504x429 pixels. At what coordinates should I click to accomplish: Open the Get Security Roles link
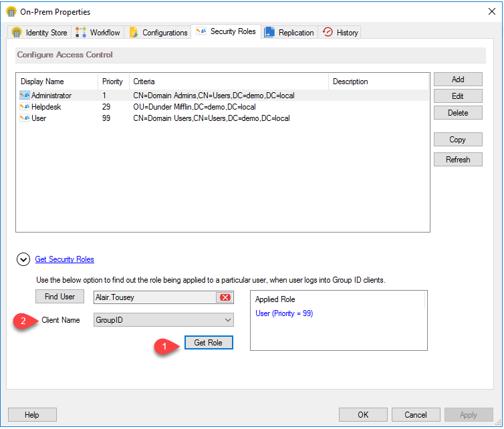pos(64,259)
